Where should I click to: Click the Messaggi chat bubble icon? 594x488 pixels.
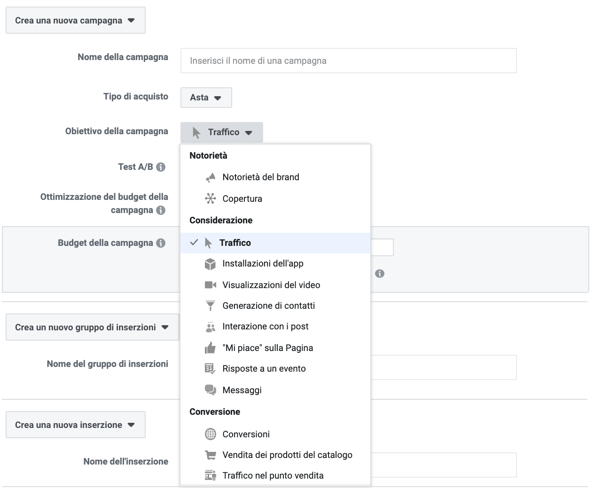(210, 390)
